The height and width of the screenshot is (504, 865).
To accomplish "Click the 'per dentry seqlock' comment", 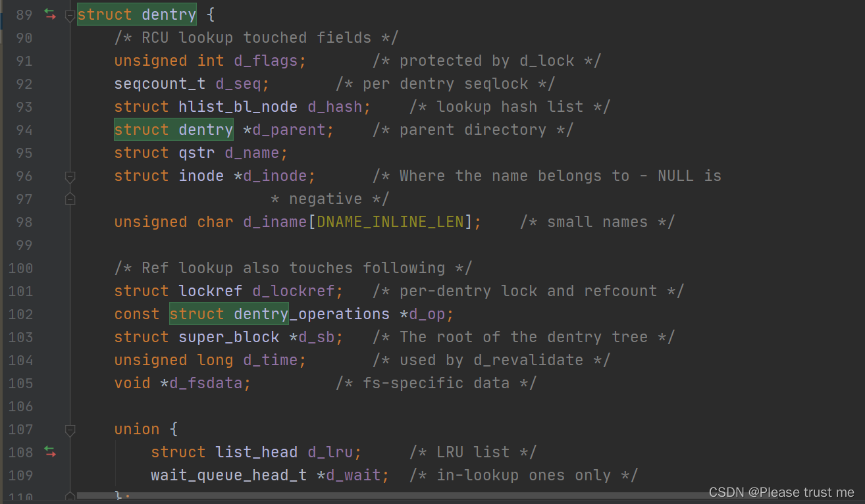I will tap(446, 84).
